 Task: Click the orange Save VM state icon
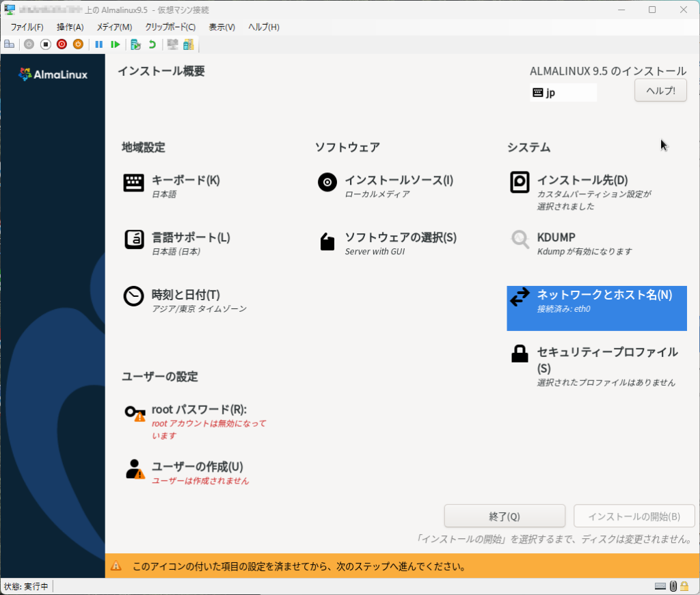tap(78, 44)
